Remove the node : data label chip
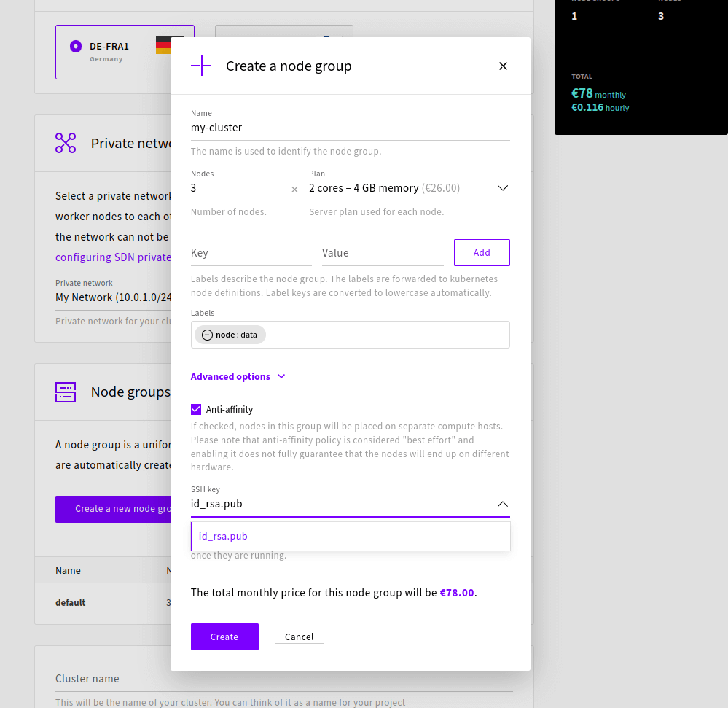Screen dimensions: 728x708 pyautogui.click(x=207, y=335)
